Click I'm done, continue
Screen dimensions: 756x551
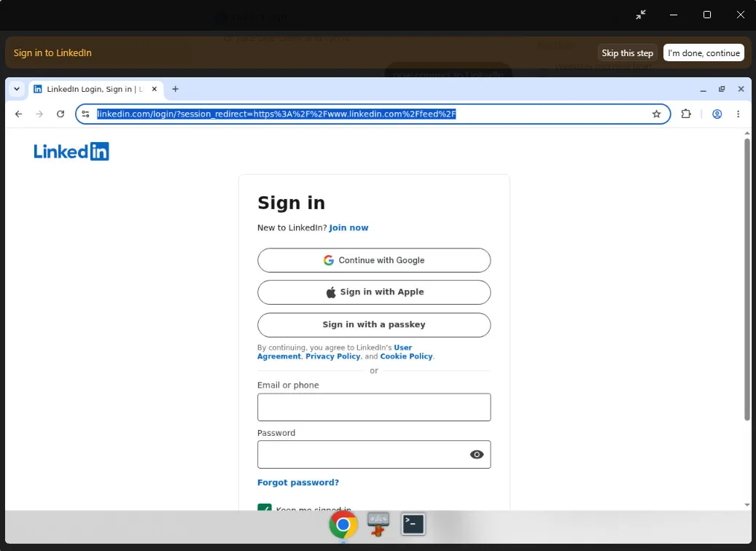704,53
